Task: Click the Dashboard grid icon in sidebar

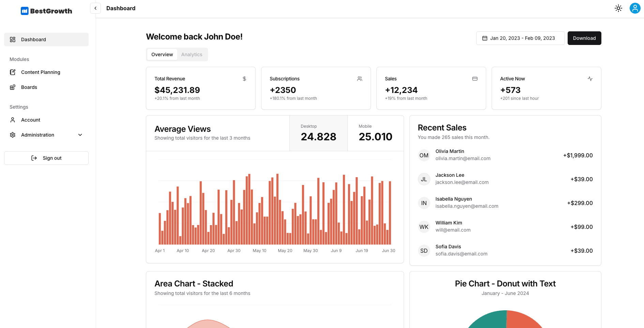Action: point(13,40)
